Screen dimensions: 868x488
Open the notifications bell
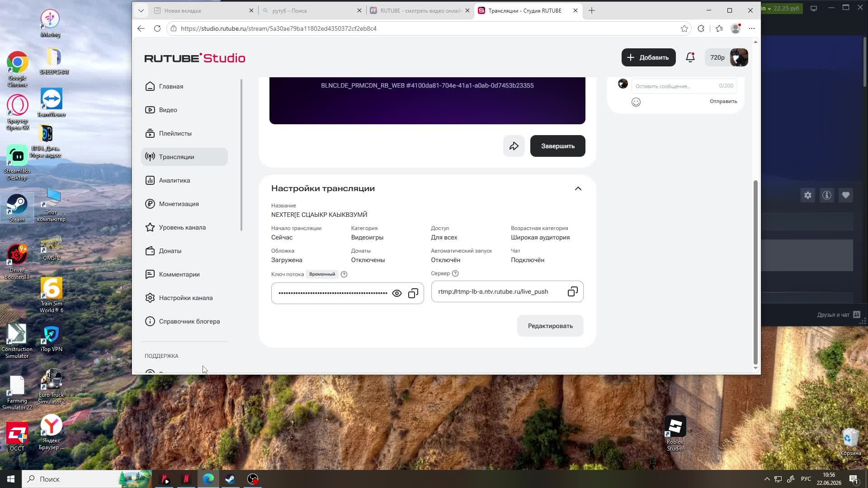[690, 57]
